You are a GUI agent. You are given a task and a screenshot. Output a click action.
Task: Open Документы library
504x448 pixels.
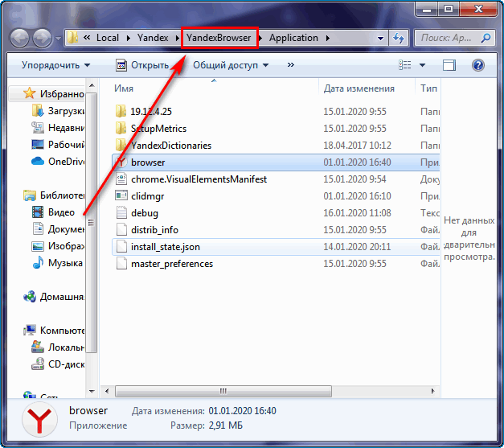point(58,229)
